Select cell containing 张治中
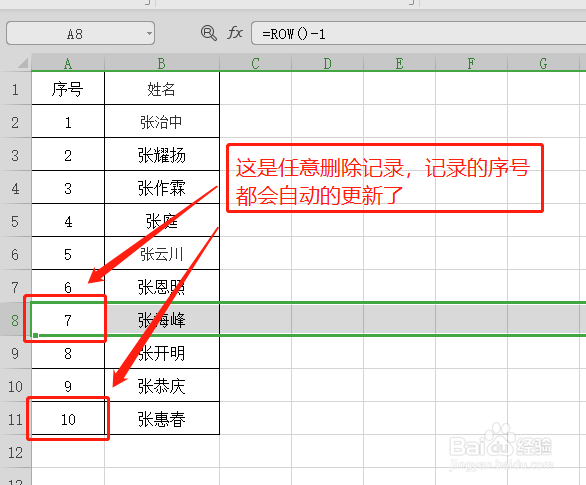 162,122
